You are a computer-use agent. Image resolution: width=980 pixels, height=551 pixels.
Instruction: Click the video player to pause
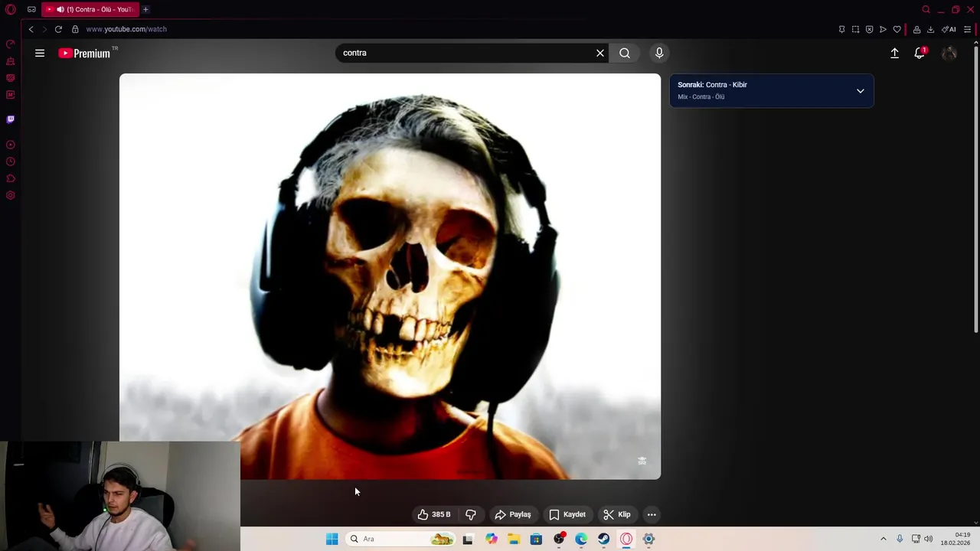click(x=390, y=276)
